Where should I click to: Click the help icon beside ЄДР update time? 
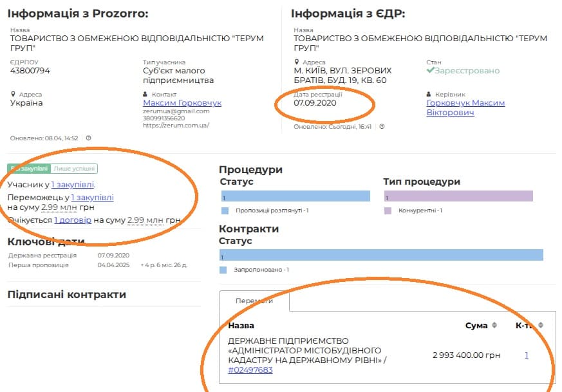point(382,127)
